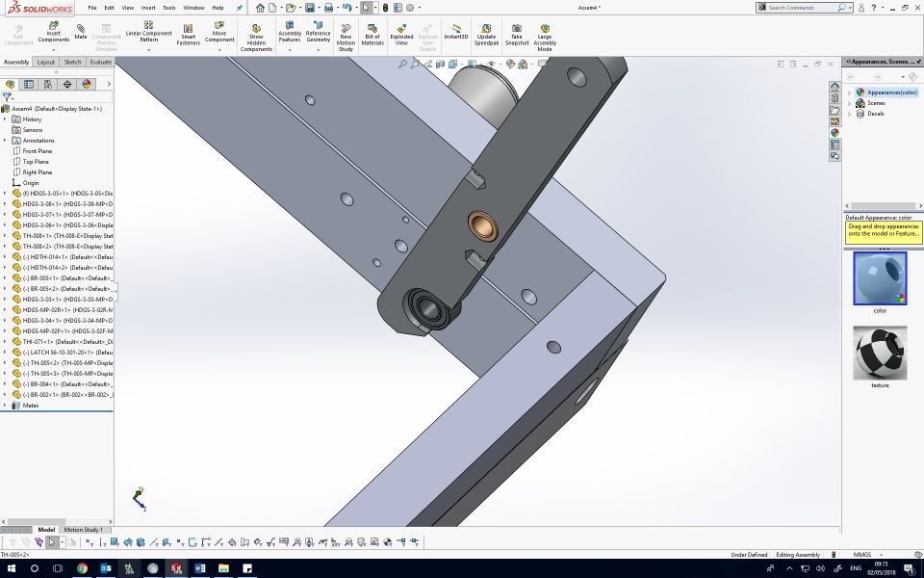This screenshot has height=578, width=924.
Task: Switch to the Layout tab
Action: click(45, 62)
